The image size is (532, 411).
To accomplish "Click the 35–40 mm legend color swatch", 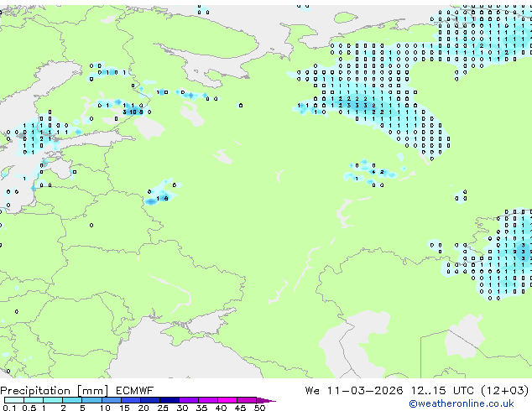I will pos(207,400).
